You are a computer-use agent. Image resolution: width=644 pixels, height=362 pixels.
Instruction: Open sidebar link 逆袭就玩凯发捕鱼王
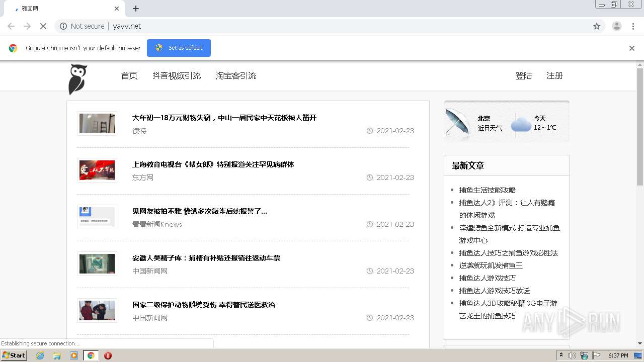[x=491, y=265]
